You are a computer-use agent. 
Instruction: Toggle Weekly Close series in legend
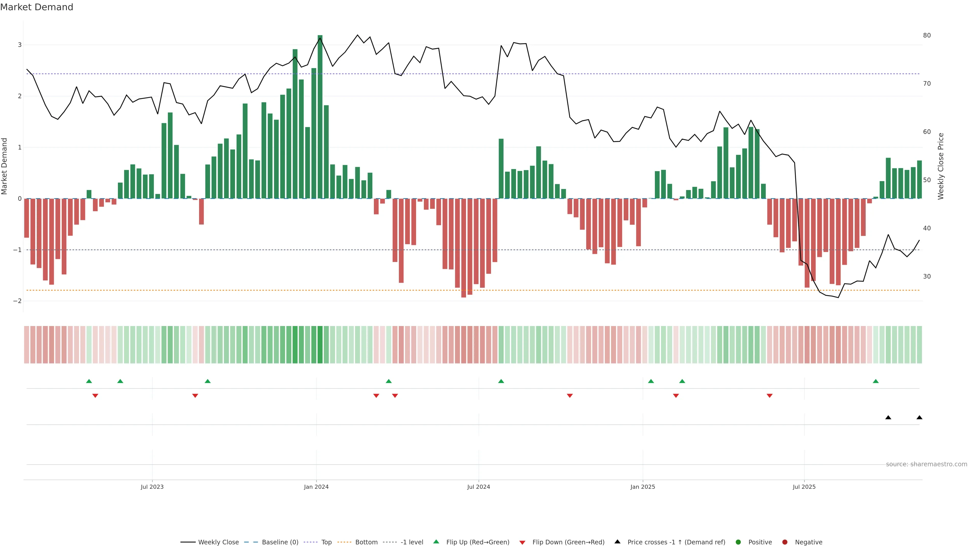tap(218, 542)
